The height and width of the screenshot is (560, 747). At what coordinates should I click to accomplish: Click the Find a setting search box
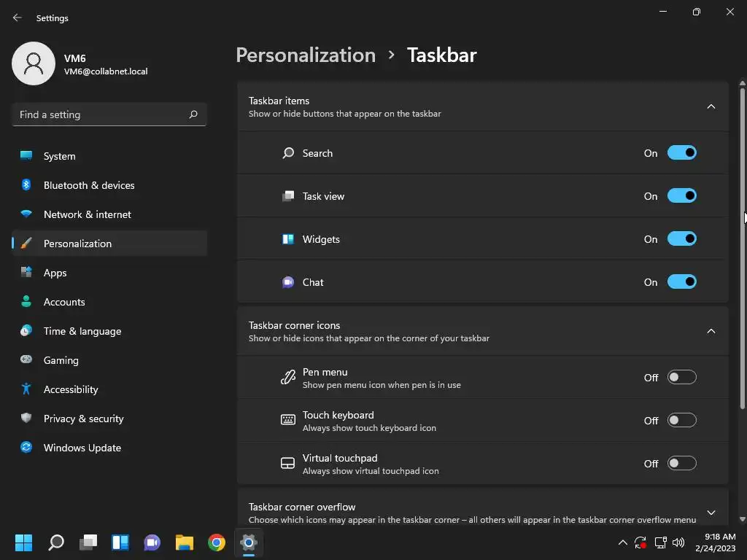pos(109,114)
